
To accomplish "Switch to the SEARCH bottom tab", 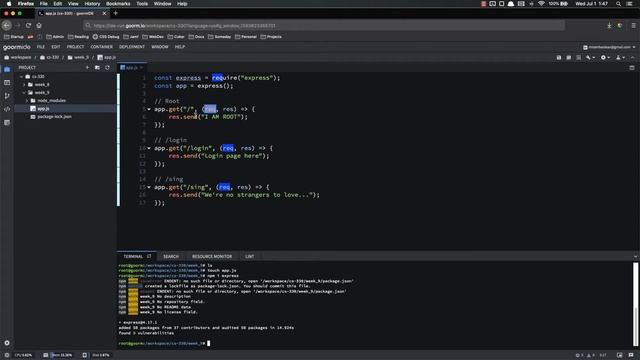I will click(x=171, y=256).
